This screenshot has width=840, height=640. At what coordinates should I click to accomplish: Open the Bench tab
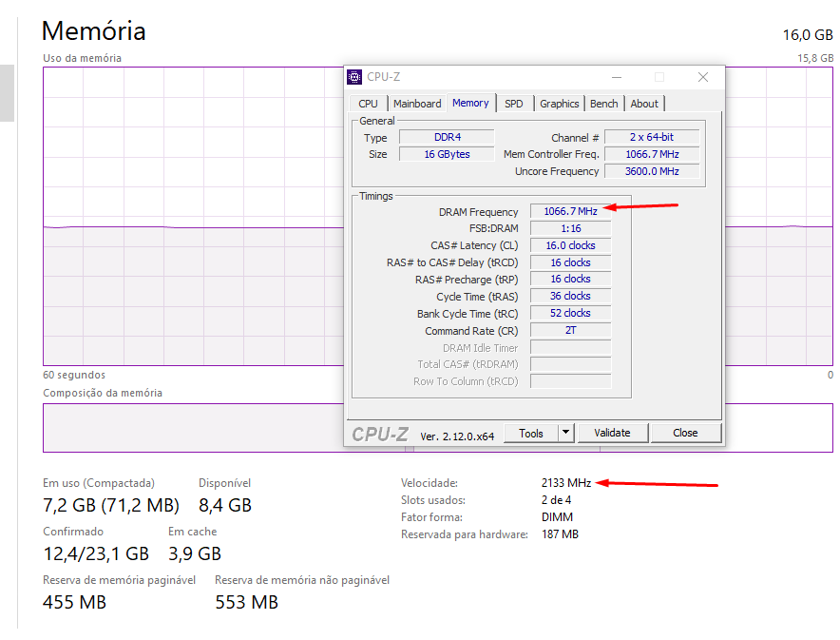(603, 104)
